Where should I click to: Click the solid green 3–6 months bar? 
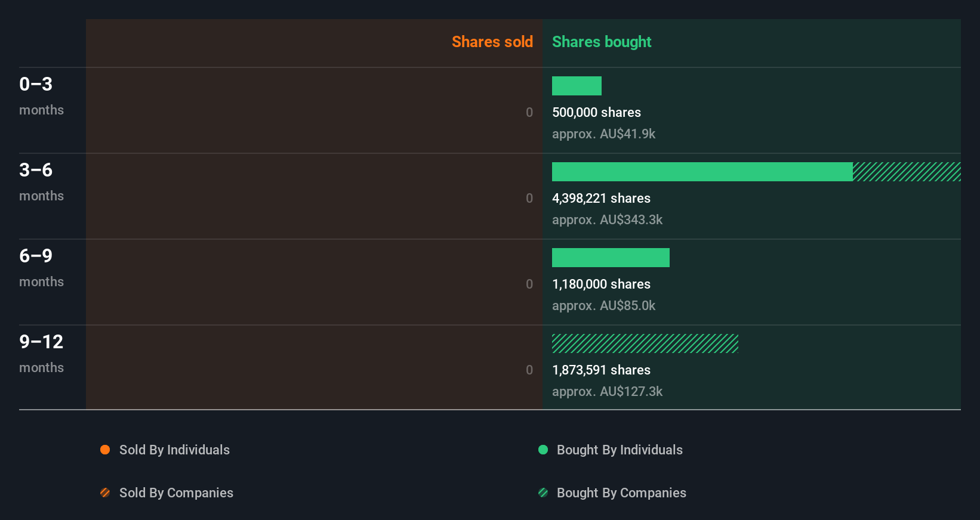pos(702,172)
